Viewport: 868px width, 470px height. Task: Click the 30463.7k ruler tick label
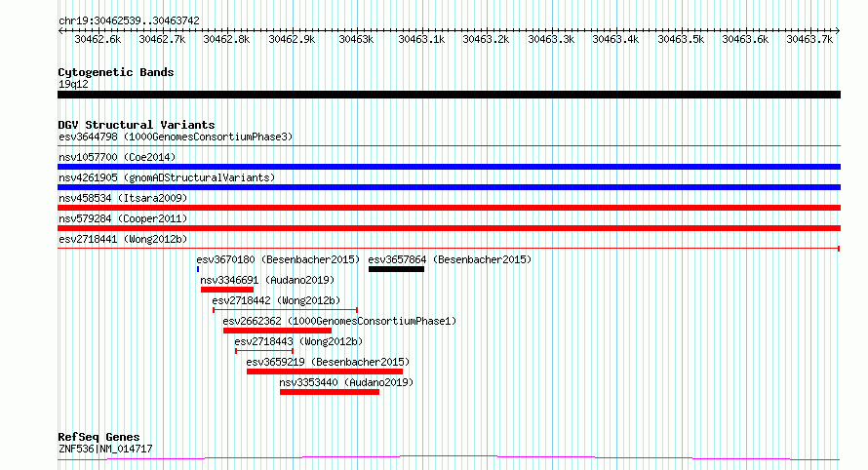tap(809, 39)
